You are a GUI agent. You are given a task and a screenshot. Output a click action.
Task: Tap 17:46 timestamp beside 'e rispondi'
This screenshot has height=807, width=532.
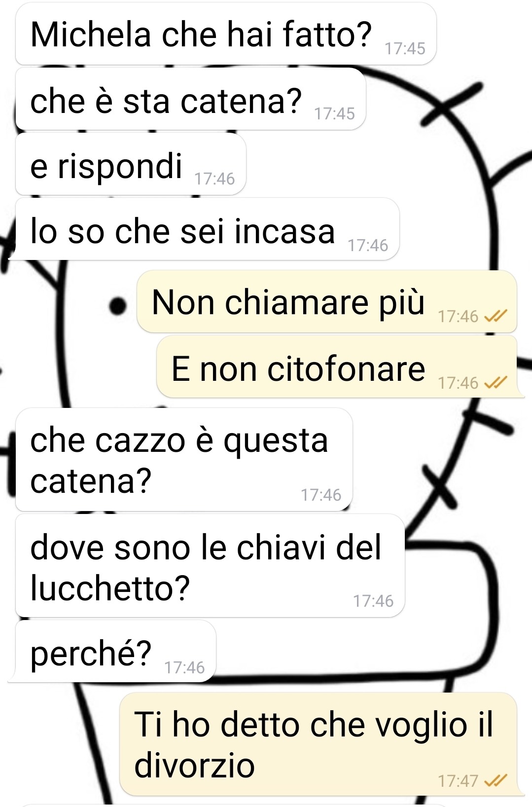click(214, 179)
